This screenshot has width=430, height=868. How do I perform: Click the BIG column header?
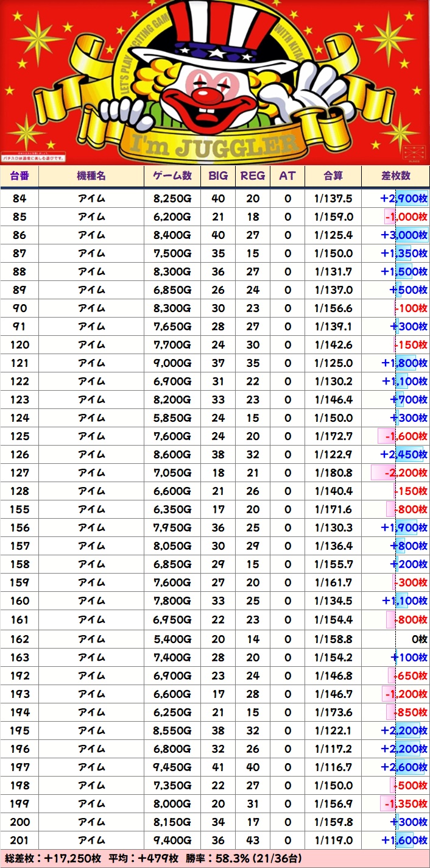pos(218,176)
